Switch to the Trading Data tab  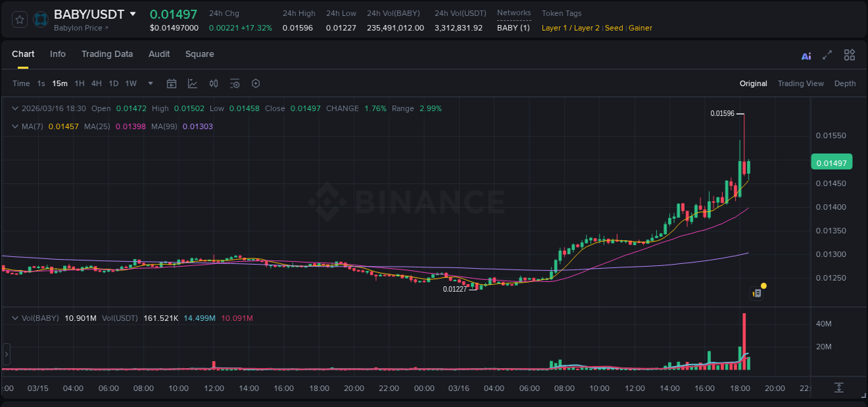click(x=108, y=54)
